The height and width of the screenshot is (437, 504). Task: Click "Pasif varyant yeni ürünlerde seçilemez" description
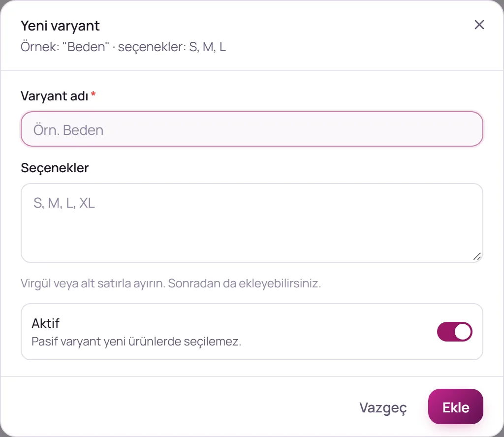(136, 341)
